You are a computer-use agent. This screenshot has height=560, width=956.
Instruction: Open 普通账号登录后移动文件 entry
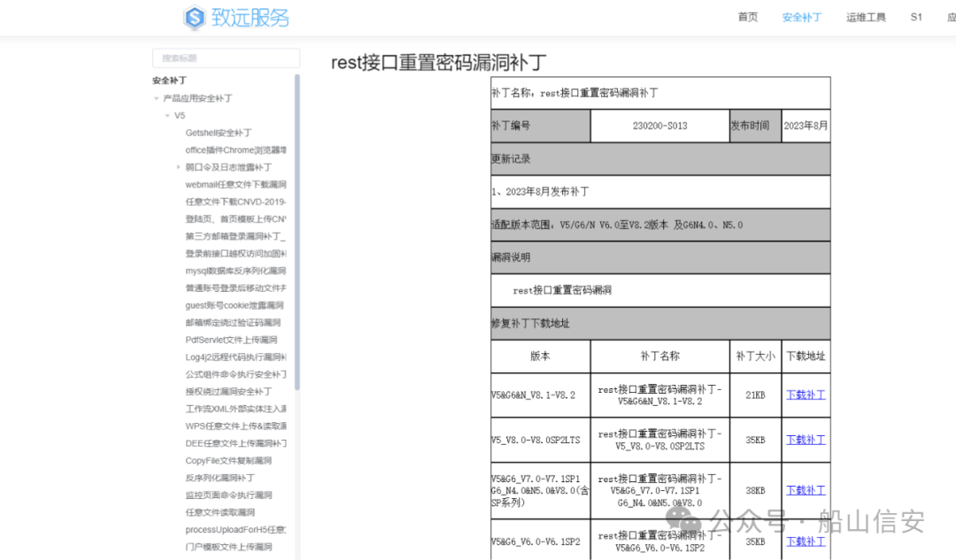pos(236,288)
